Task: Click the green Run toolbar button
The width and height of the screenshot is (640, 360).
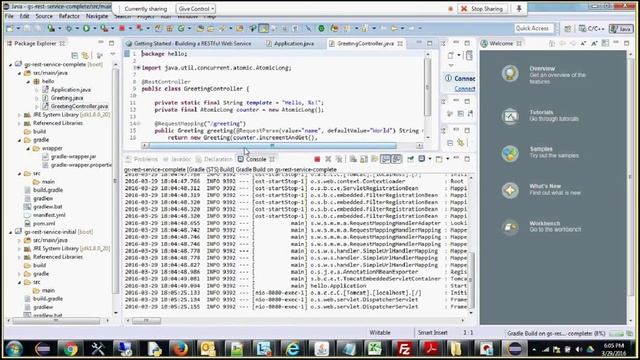Action: [86, 28]
